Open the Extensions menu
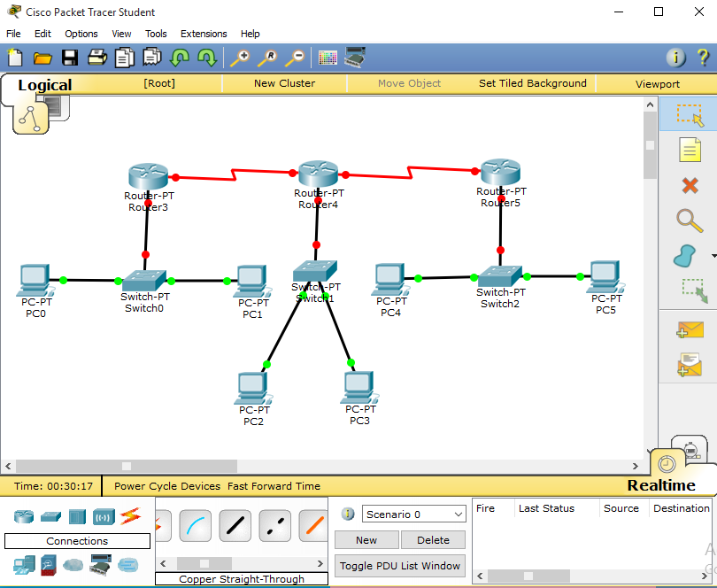Image resolution: width=717 pixels, height=588 pixels. click(x=204, y=34)
